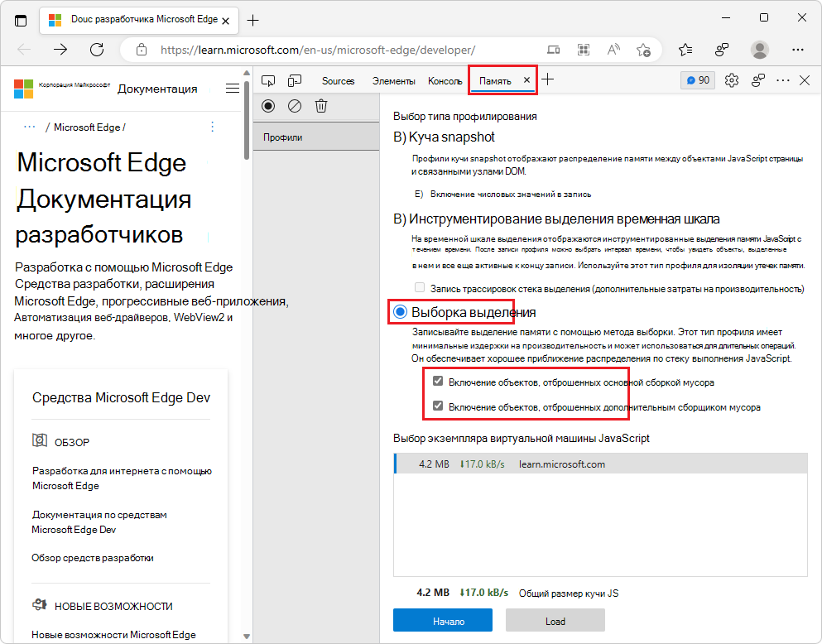Collect garbage with trash can icon
The width and height of the screenshot is (822, 644).
(321, 106)
